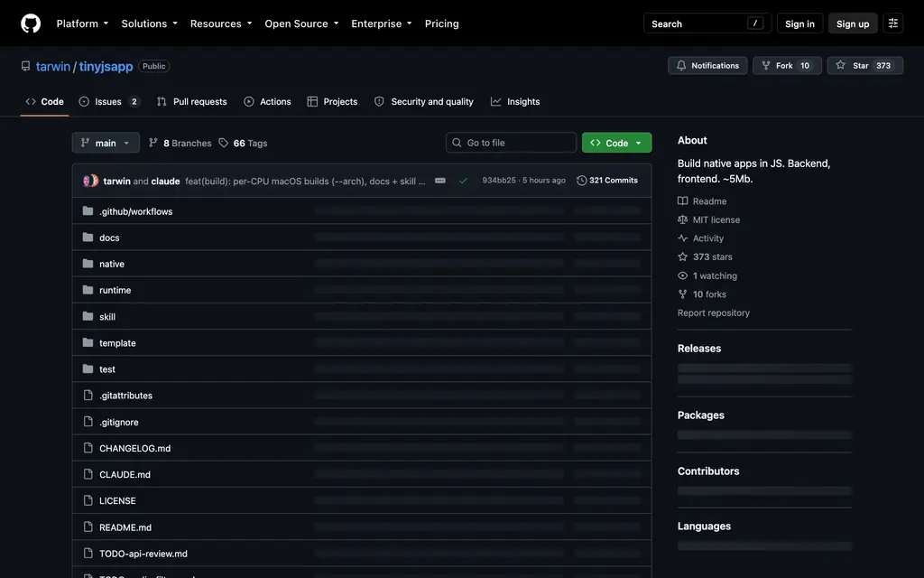Click the file icon next to README.md
The image size is (924, 578).
[x=88, y=527]
